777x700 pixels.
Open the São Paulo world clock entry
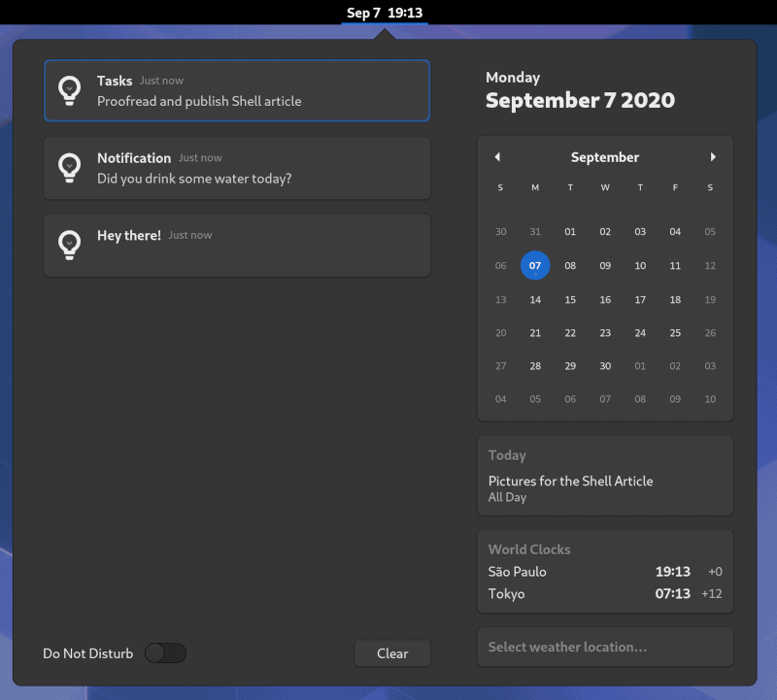[604, 572]
